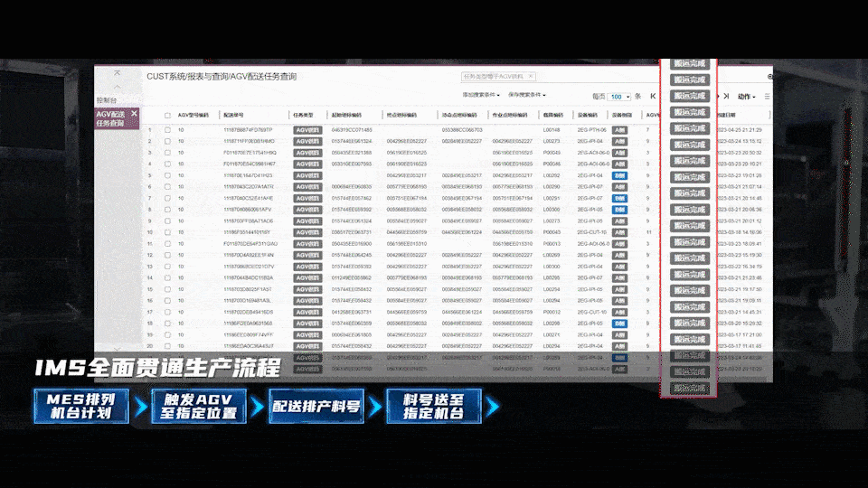Viewport: 868px width, 488px height.
Task: Click the sidebar up chevron arrow
Action: pyautogui.click(x=117, y=87)
